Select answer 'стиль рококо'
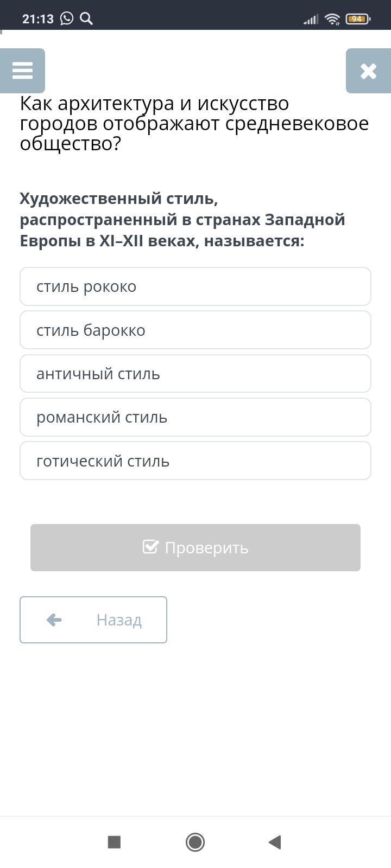Viewport: 391px width, 868px height. 195,286
